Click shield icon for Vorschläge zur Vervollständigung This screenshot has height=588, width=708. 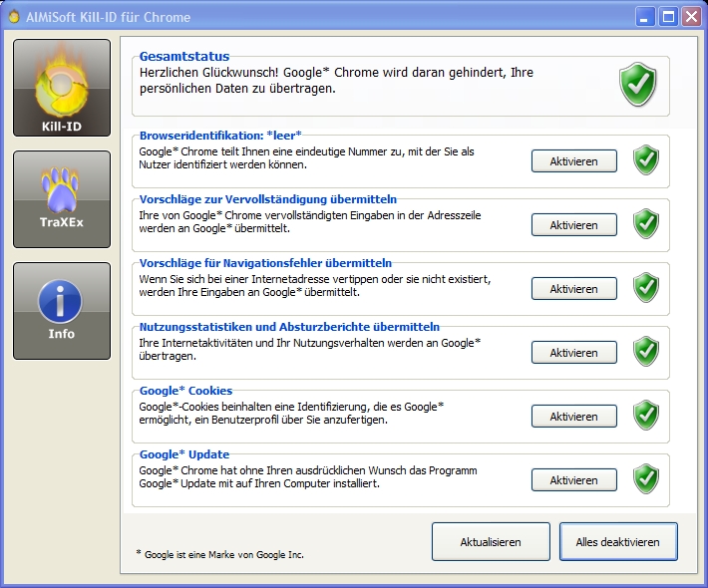click(646, 224)
